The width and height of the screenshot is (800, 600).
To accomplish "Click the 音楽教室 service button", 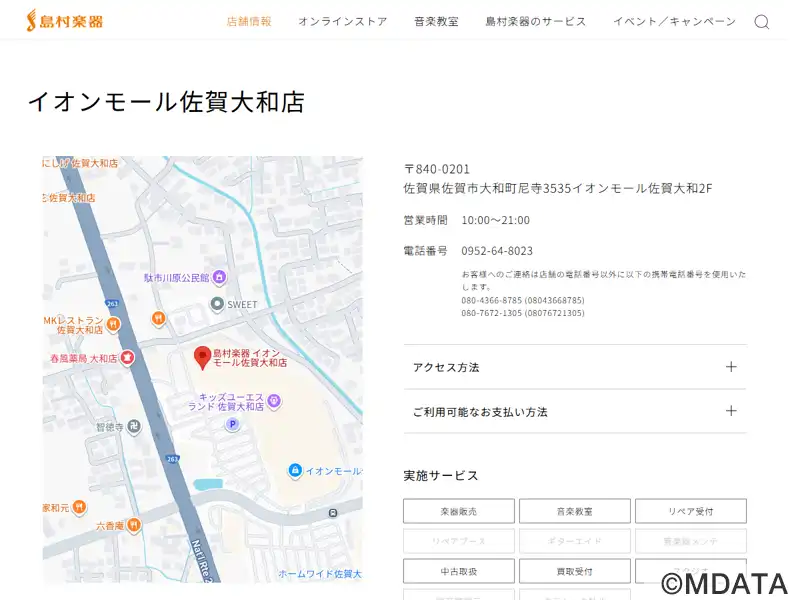I will coord(574,511).
